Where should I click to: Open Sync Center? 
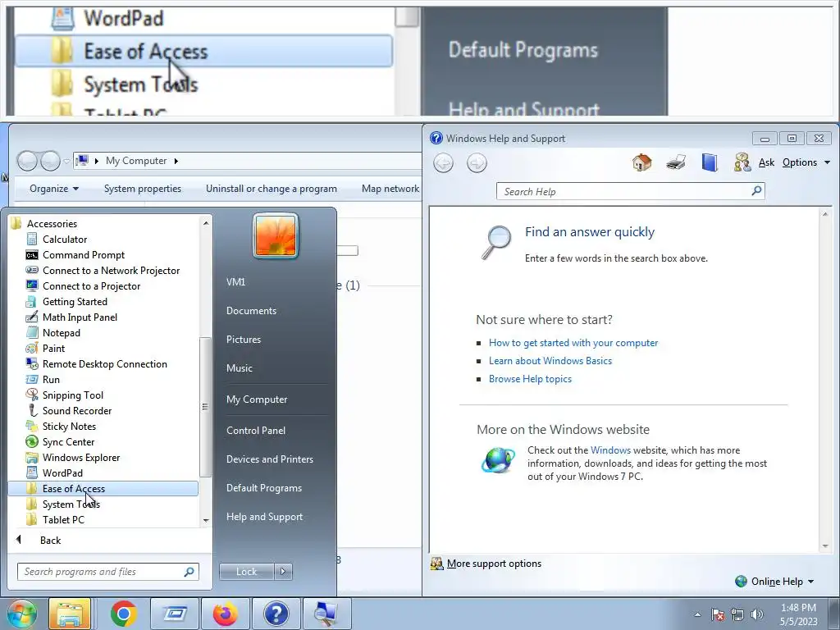click(68, 441)
